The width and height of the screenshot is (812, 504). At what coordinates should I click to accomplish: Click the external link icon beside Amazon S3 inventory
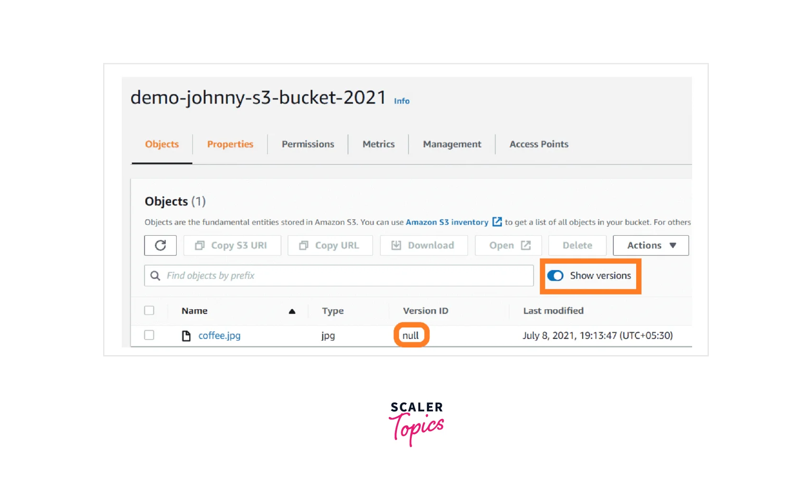497,222
